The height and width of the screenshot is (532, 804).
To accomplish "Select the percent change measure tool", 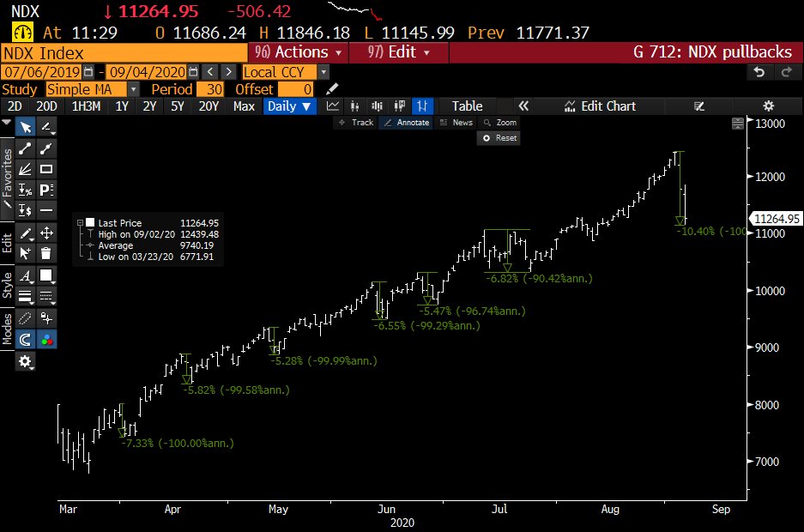I will 25,190.
